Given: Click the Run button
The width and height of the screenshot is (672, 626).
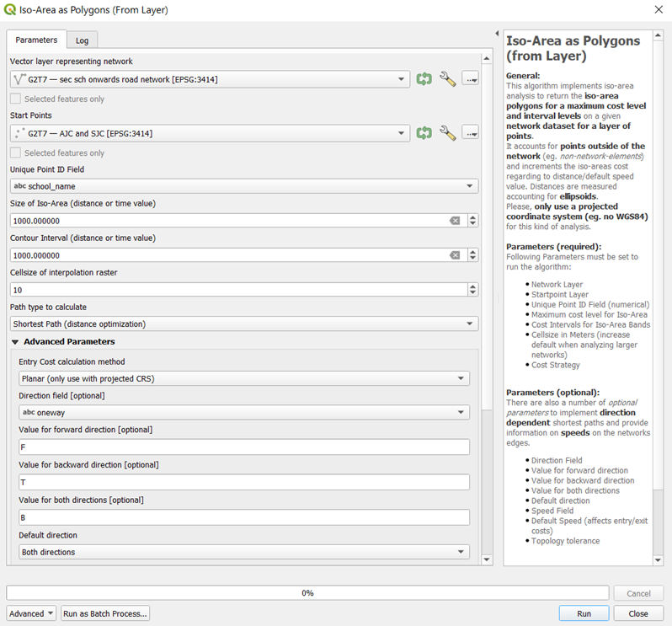Looking at the screenshot, I should pos(584,613).
